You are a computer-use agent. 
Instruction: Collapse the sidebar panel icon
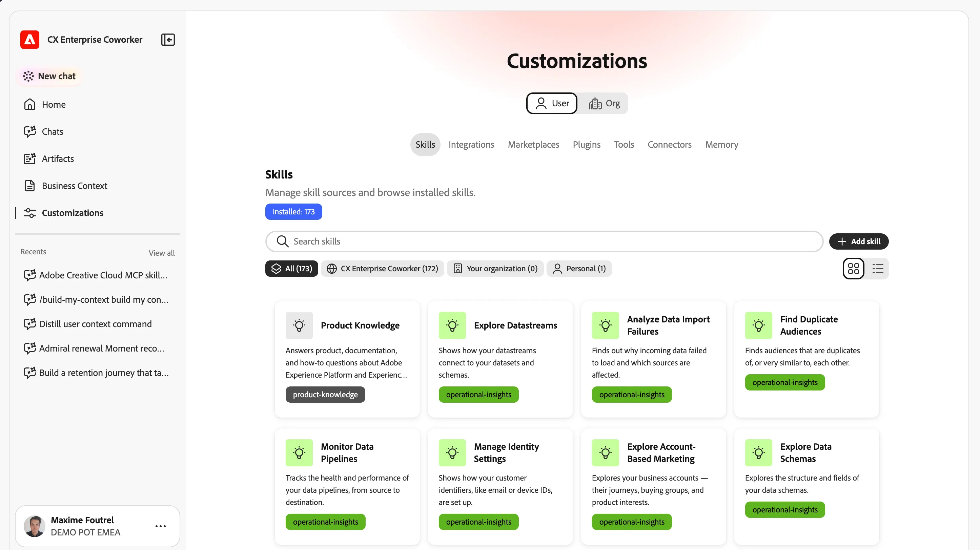168,40
